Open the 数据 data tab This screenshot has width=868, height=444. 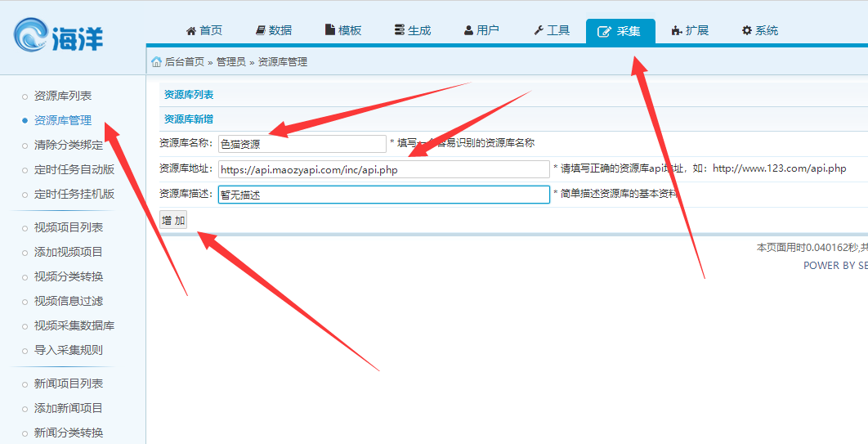(274, 30)
